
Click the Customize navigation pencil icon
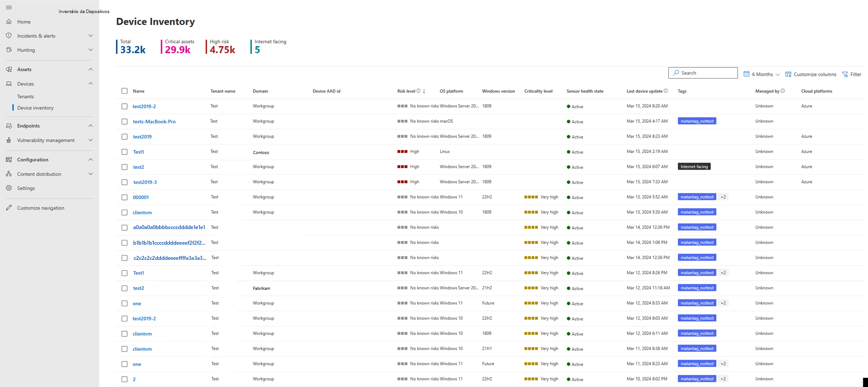point(9,208)
